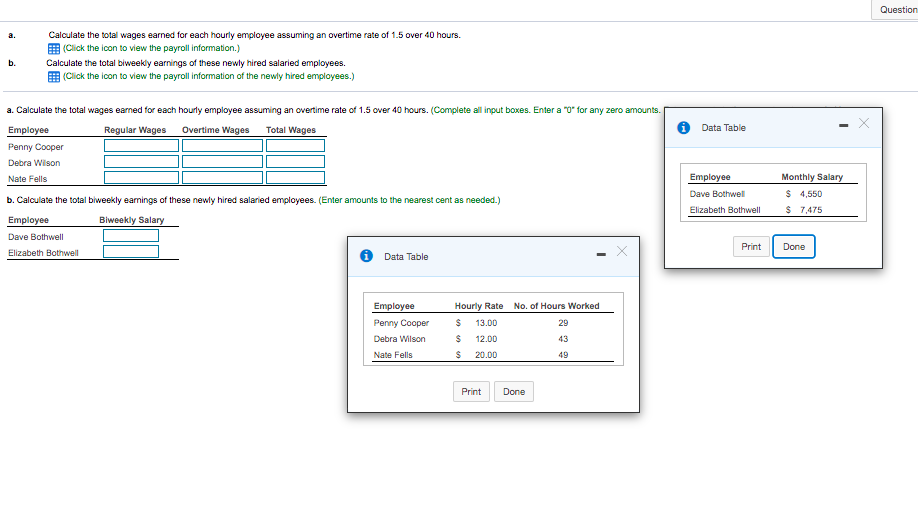Select Elizabeth Bothwell Biweekly Salary input box
This screenshot has height=507, width=918.
coord(131,252)
